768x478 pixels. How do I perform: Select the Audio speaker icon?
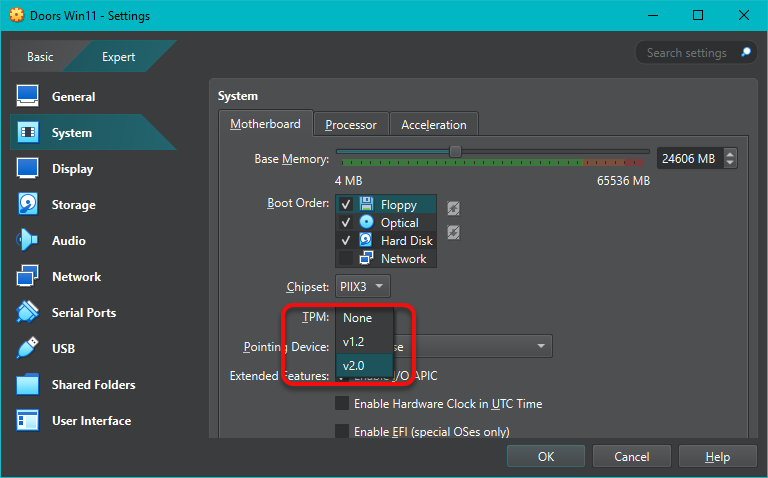28,241
